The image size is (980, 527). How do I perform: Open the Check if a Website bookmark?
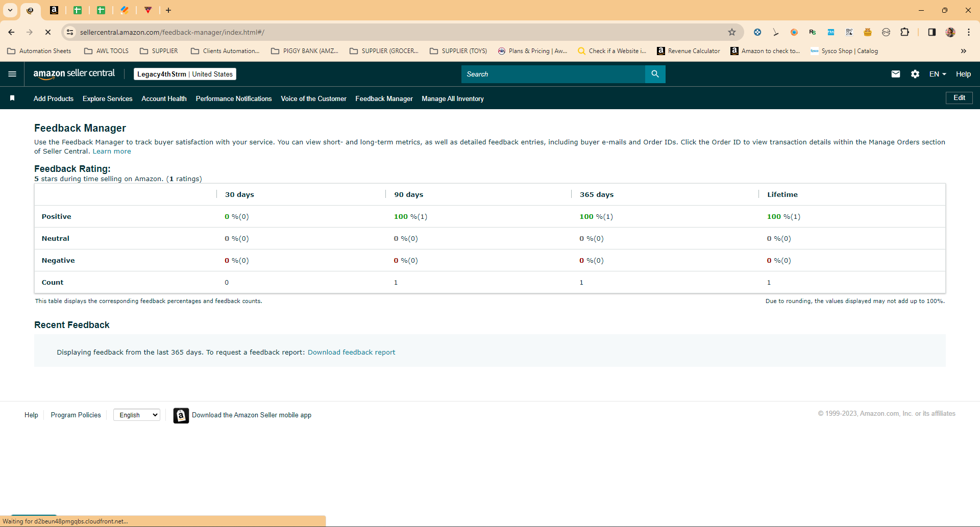pos(611,51)
